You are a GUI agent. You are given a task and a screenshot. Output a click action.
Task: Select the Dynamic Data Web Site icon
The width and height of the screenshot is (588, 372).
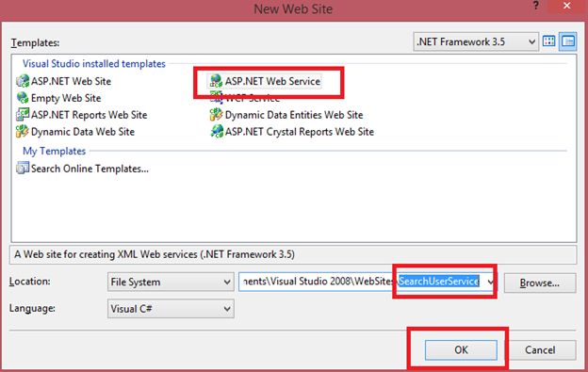23,132
